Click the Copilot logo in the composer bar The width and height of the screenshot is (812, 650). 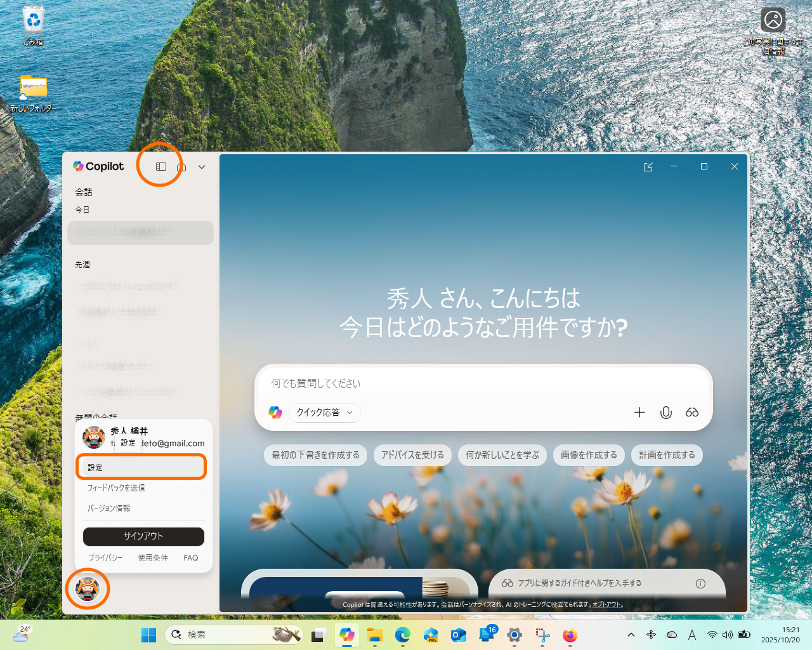[275, 412]
